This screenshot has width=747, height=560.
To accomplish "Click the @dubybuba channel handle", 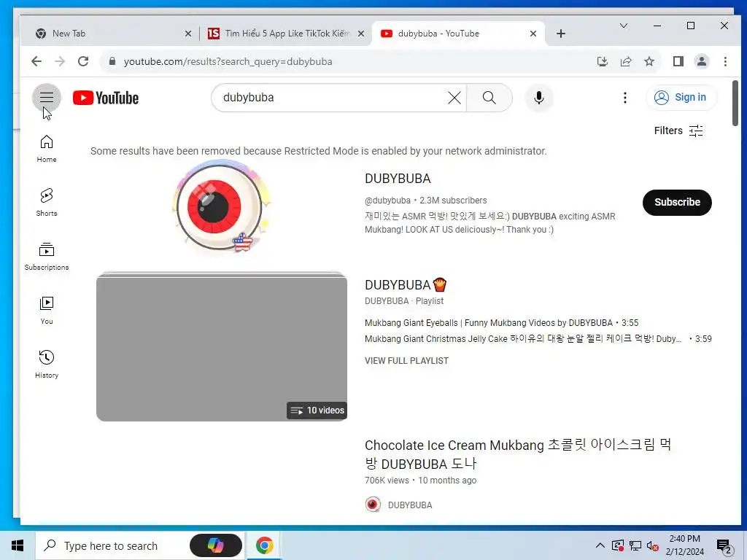I will pyautogui.click(x=387, y=201).
